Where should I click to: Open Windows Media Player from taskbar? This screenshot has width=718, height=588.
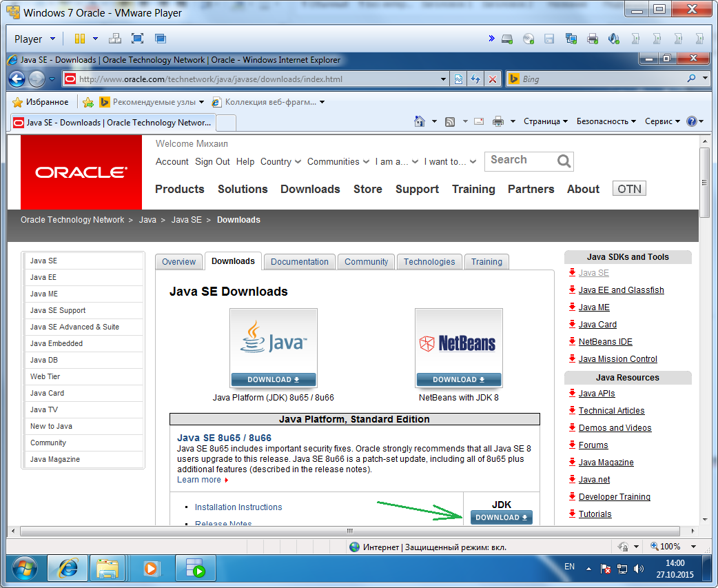[x=151, y=569]
